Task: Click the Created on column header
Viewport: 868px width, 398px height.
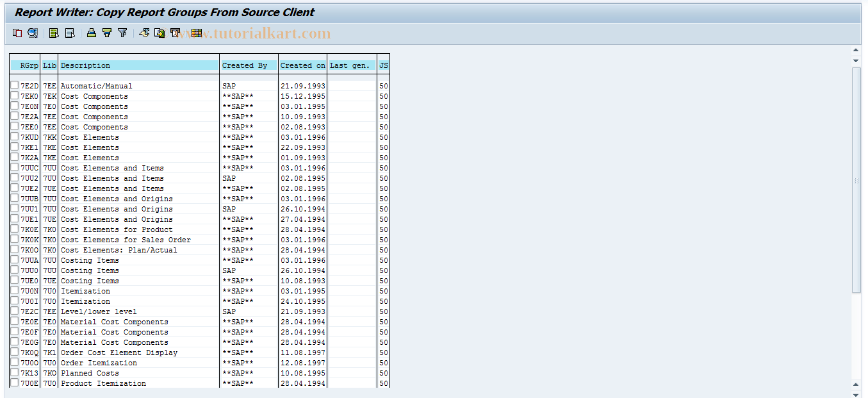Action: click(x=302, y=65)
